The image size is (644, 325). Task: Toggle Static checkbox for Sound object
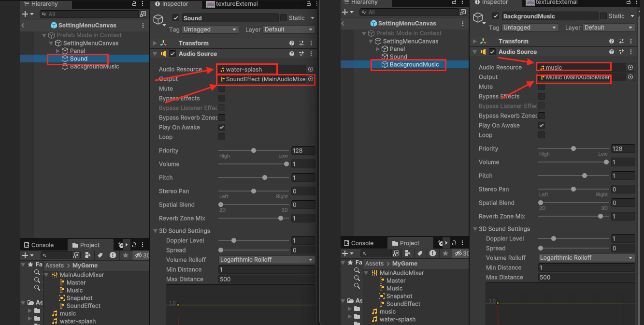tap(283, 18)
